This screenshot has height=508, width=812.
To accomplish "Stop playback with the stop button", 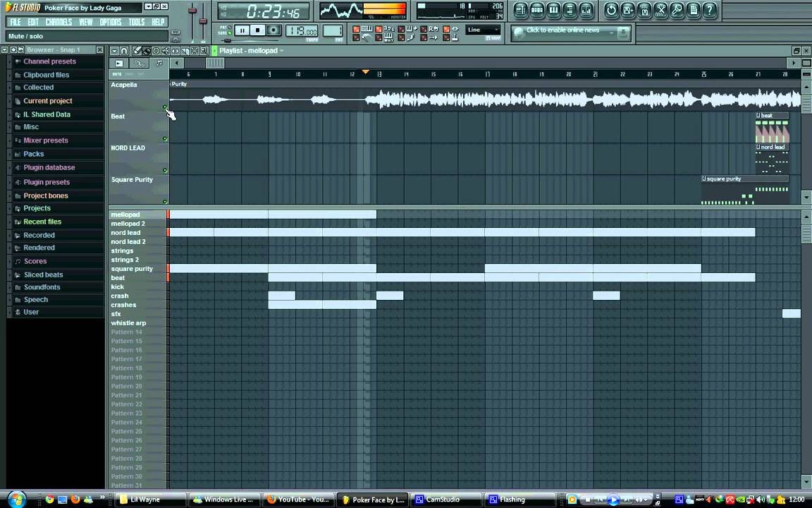I will tap(257, 30).
